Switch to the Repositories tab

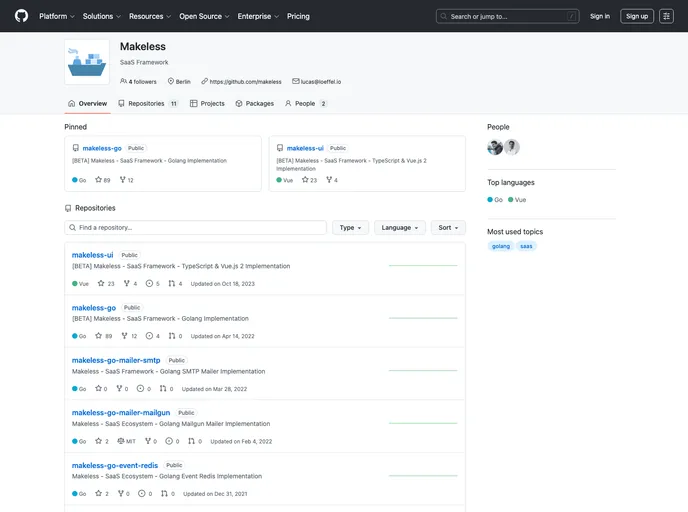coord(148,104)
